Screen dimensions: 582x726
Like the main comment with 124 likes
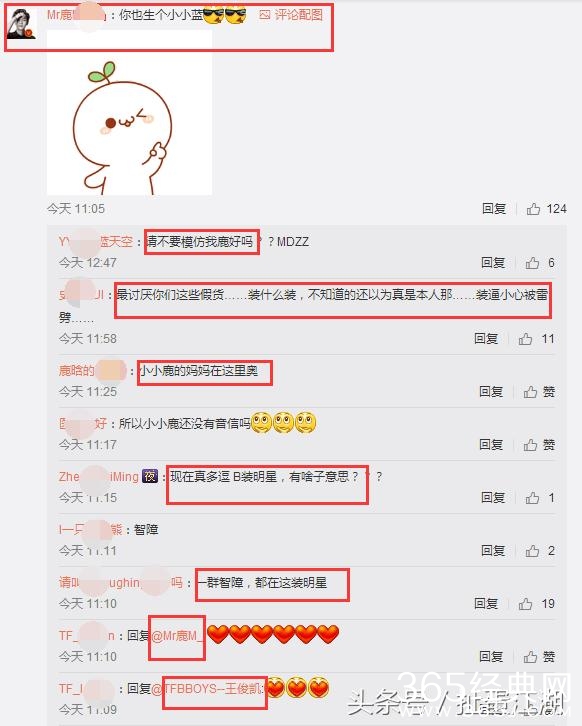(533, 209)
